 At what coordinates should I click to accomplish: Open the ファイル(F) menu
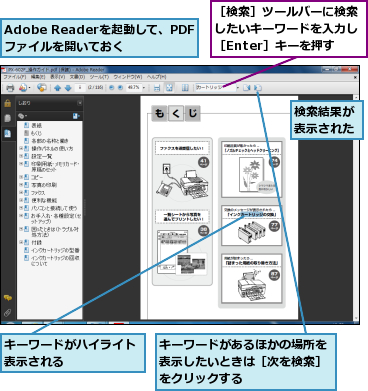[15, 77]
